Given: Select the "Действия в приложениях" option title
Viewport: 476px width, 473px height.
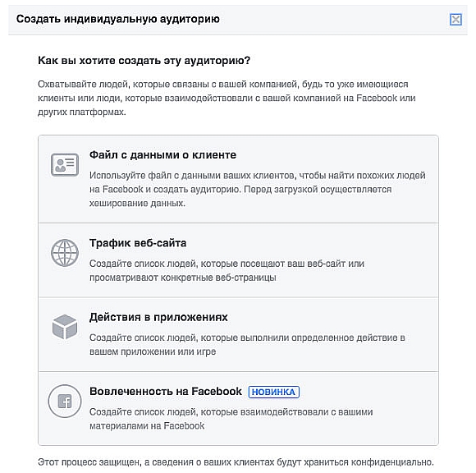Looking at the screenshot, I should click(x=158, y=317).
